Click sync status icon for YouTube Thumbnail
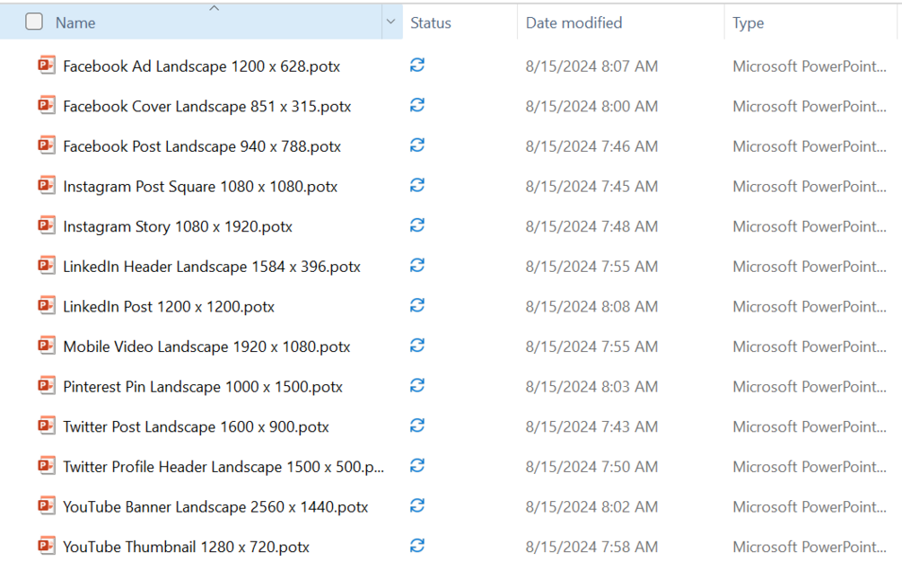This screenshot has width=902, height=588. tap(417, 546)
